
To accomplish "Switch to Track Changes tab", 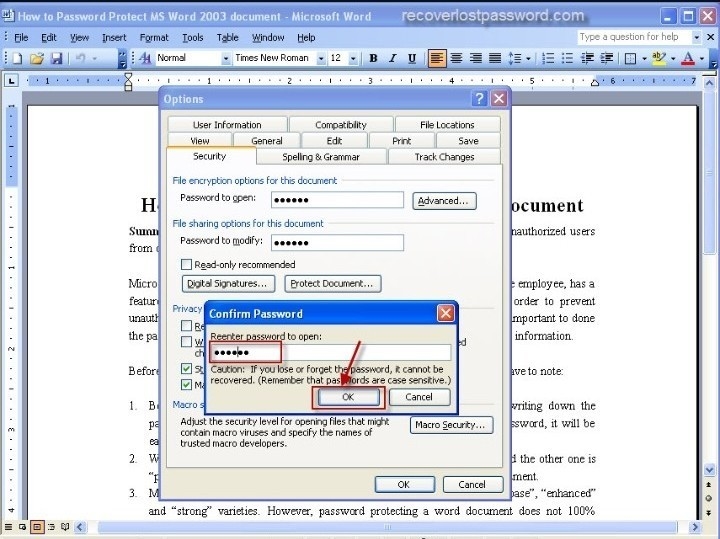I will 444,157.
